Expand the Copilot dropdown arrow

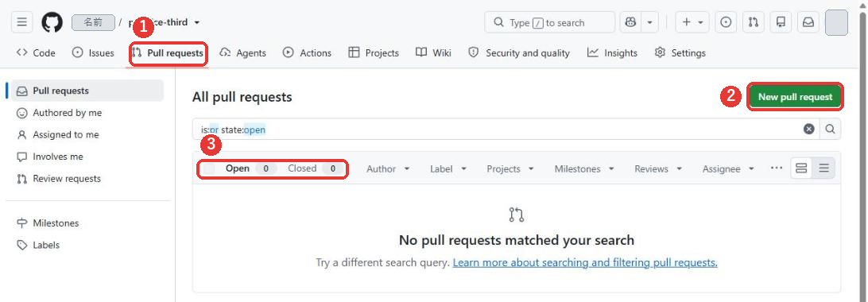(x=649, y=23)
